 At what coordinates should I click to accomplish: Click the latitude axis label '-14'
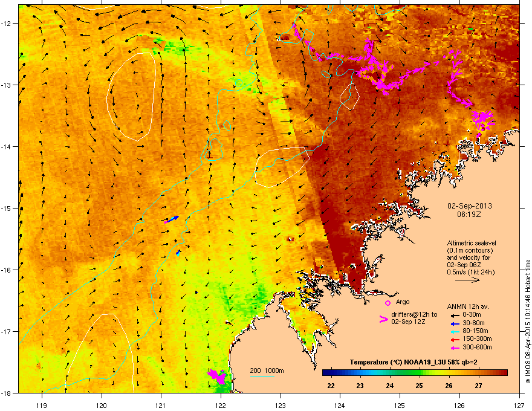coord(6,146)
